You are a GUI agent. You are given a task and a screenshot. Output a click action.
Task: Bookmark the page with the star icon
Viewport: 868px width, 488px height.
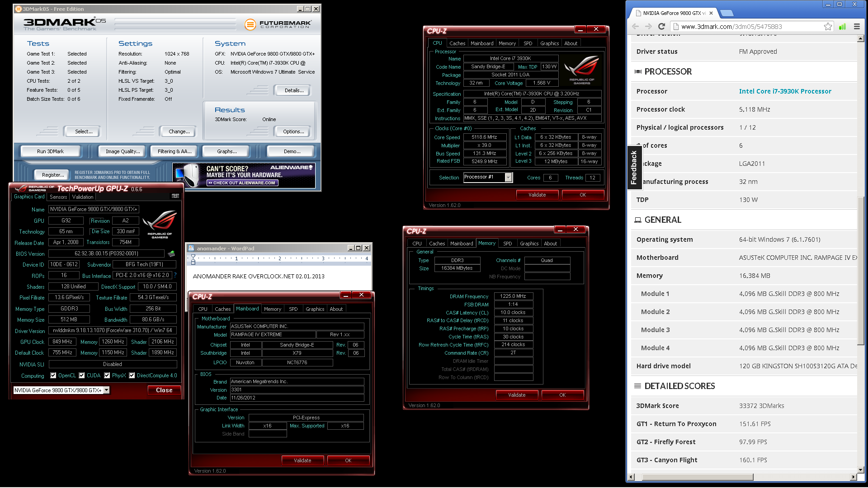coord(828,27)
